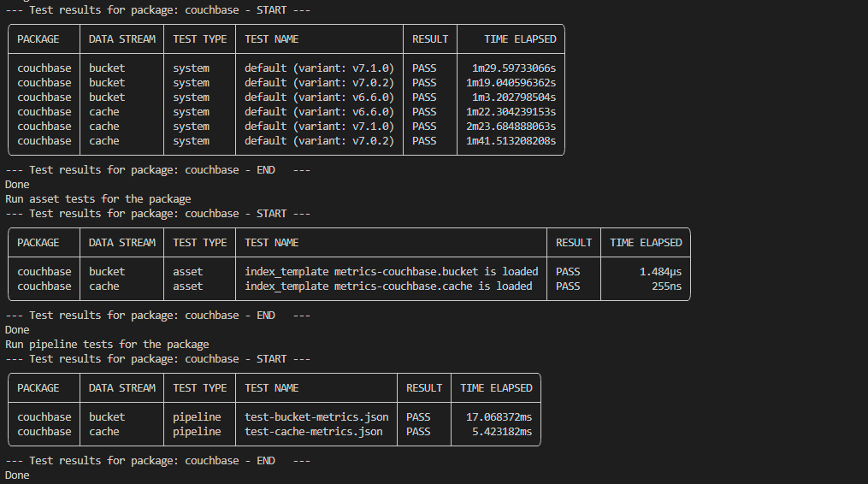Click elapsed time 1.484µs
The image size is (868, 484).
(660, 272)
